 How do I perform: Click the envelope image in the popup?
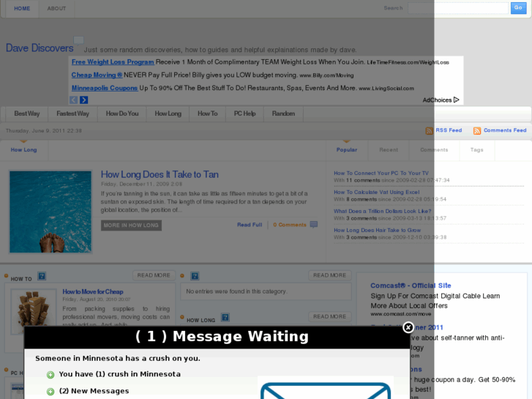326,390
